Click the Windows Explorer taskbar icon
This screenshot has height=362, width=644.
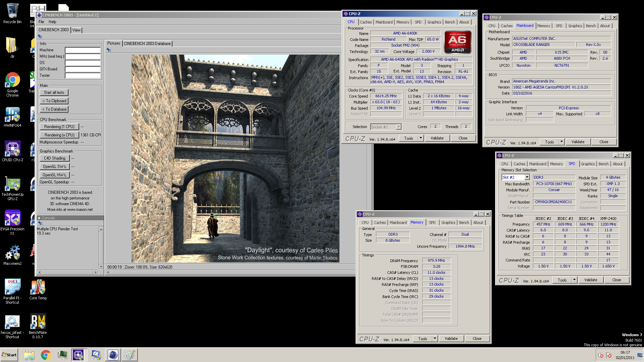tap(29, 355)
